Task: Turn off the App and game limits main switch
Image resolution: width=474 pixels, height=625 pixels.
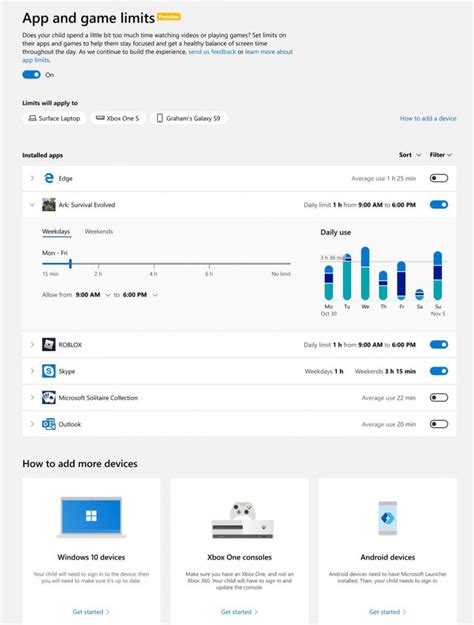Action: 31,75
